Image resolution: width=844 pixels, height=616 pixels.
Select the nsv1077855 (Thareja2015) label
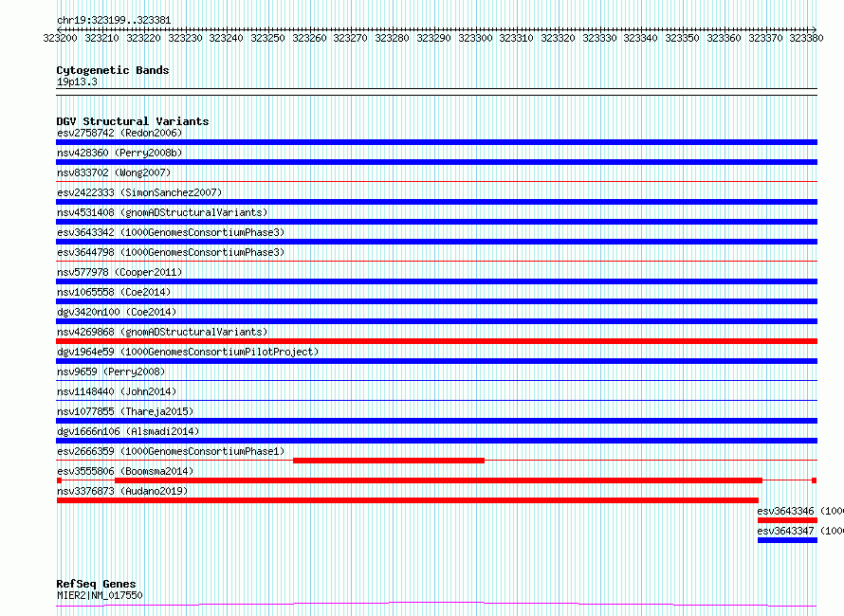point(125,411)
